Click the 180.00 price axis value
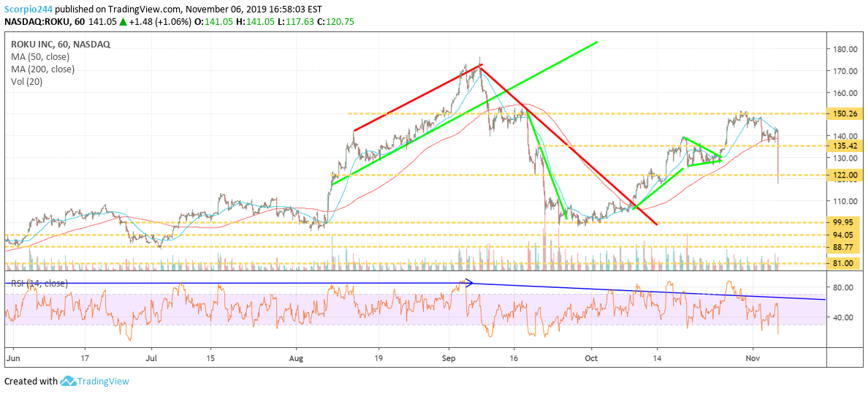 (846, 49)
